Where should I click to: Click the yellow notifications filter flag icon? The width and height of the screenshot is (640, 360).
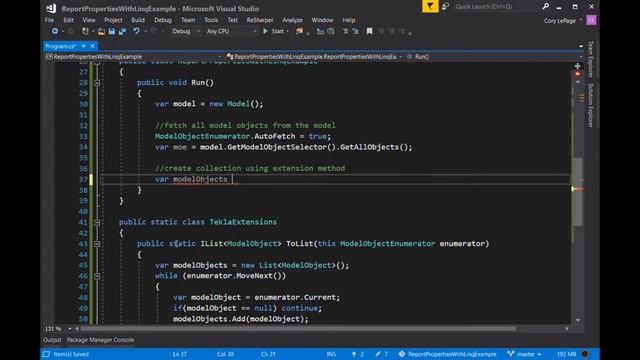(430, 6)
